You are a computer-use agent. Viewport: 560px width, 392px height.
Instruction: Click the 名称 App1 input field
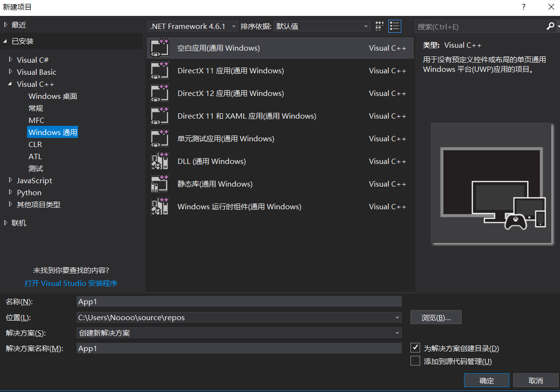[x=239, y=302]
